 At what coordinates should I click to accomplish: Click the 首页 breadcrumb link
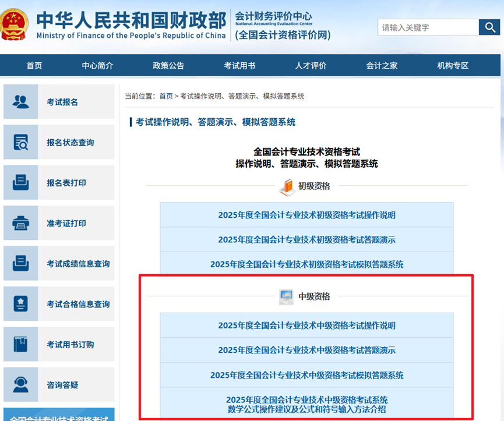coord(166,96)
